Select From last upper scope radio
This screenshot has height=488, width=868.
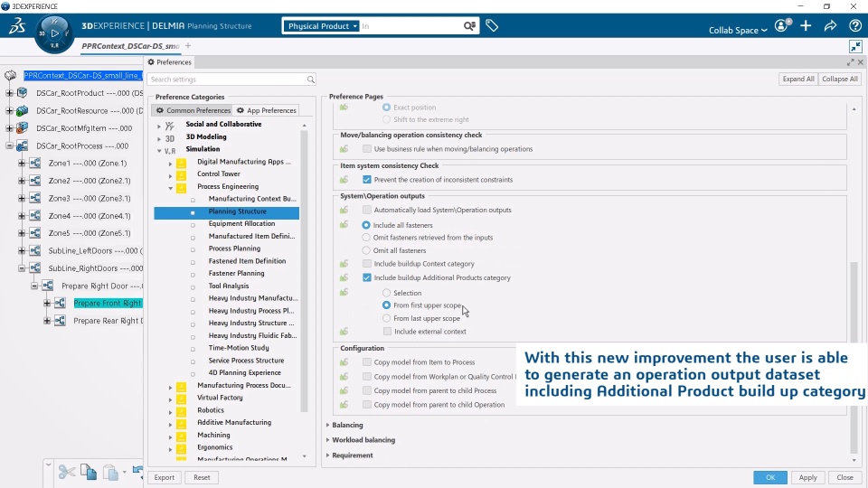tap(386, 318)
